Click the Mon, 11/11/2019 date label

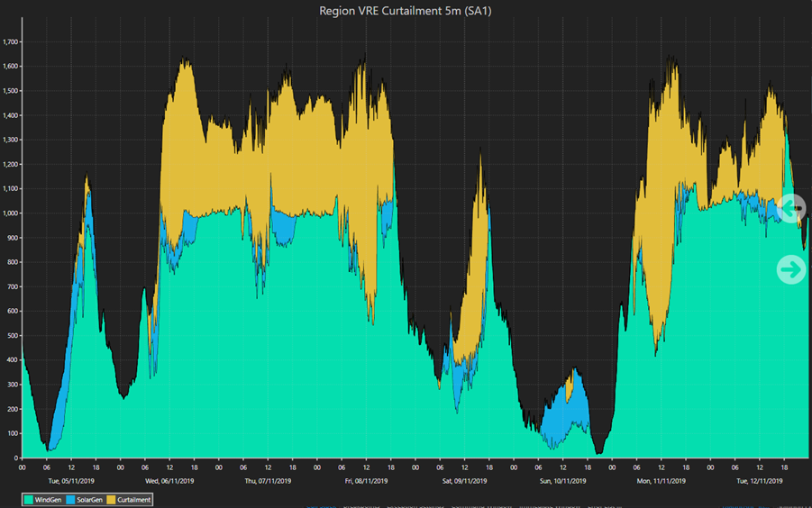(661, 481)
